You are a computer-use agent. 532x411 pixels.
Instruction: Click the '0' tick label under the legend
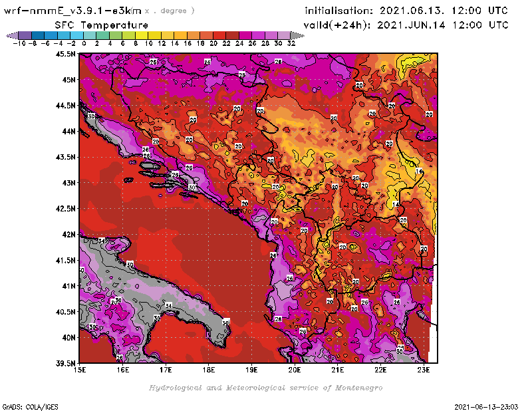[x=84, y=43]
